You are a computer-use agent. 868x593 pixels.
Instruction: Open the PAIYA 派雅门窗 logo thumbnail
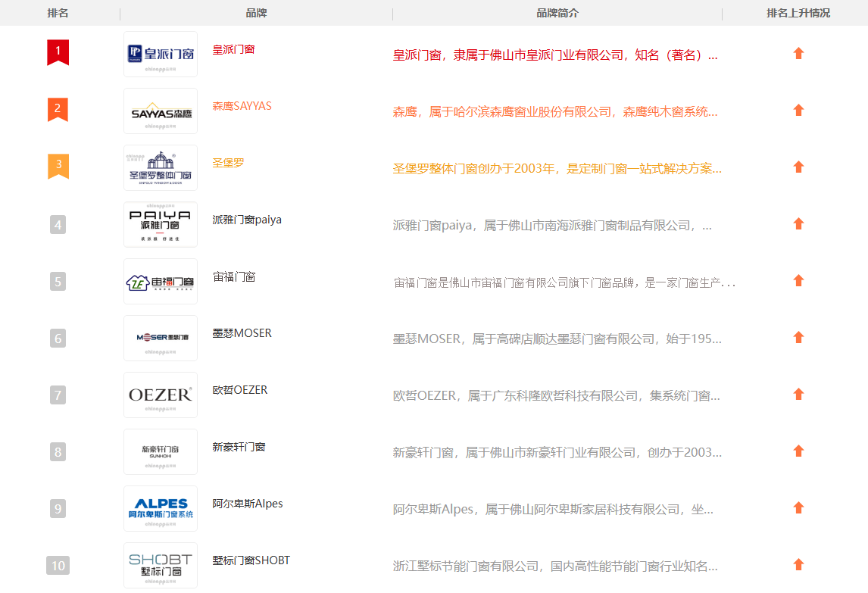(161, 224)
